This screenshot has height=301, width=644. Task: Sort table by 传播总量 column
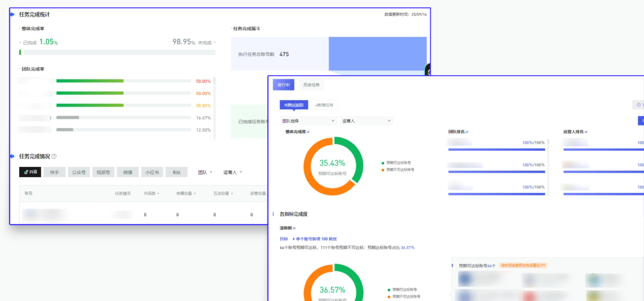(x=187, y=193)
